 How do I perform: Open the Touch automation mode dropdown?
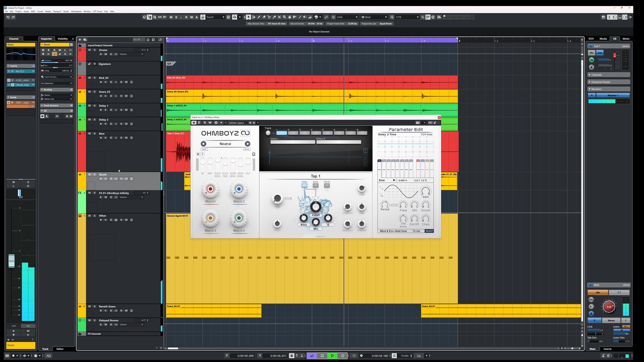click(x=215, y=17)
